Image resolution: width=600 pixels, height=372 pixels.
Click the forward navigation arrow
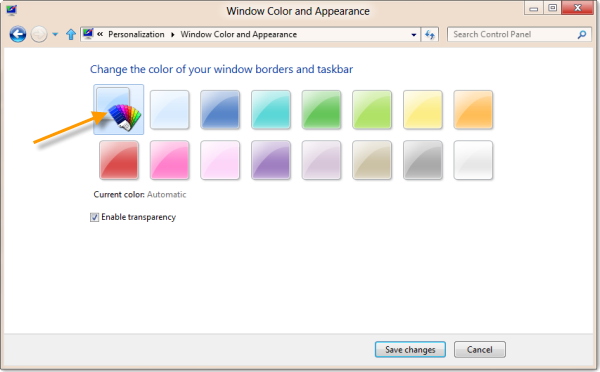pos(39,34)
